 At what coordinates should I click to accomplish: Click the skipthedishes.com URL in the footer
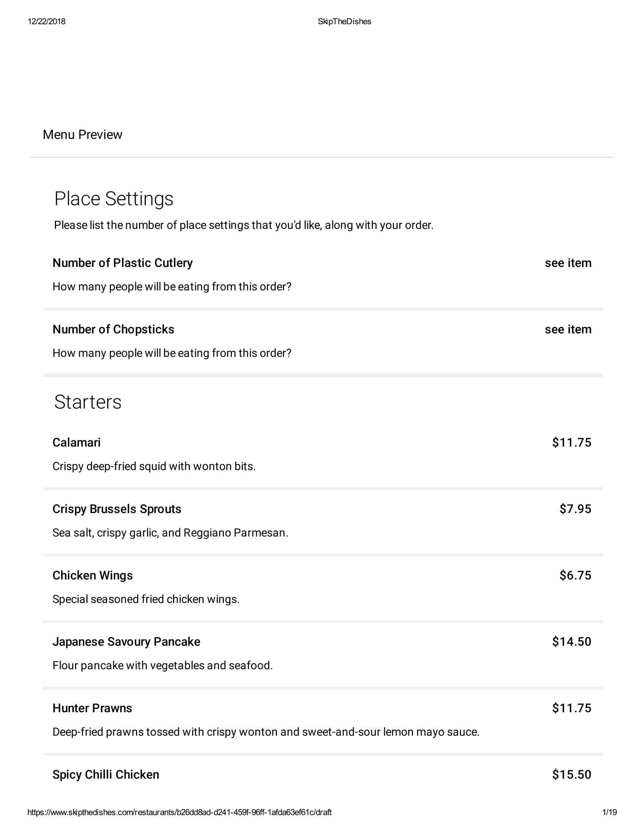179,812
